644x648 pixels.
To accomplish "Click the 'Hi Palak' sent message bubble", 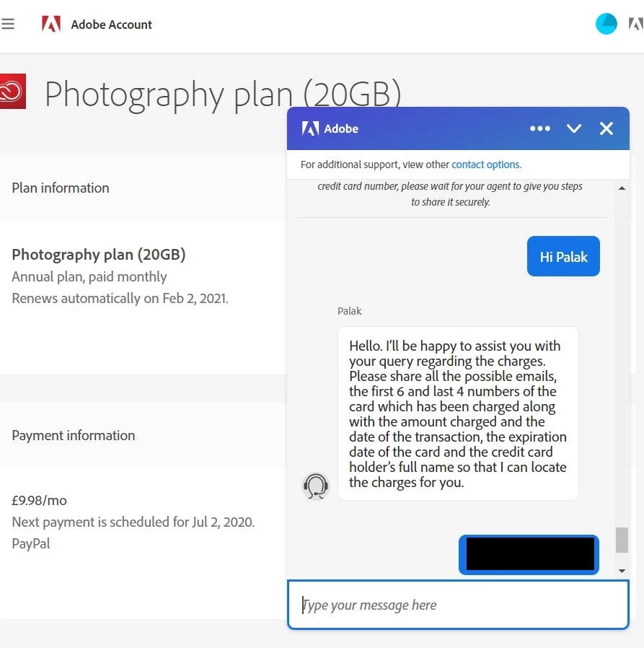I will click(x=563, y=256).
